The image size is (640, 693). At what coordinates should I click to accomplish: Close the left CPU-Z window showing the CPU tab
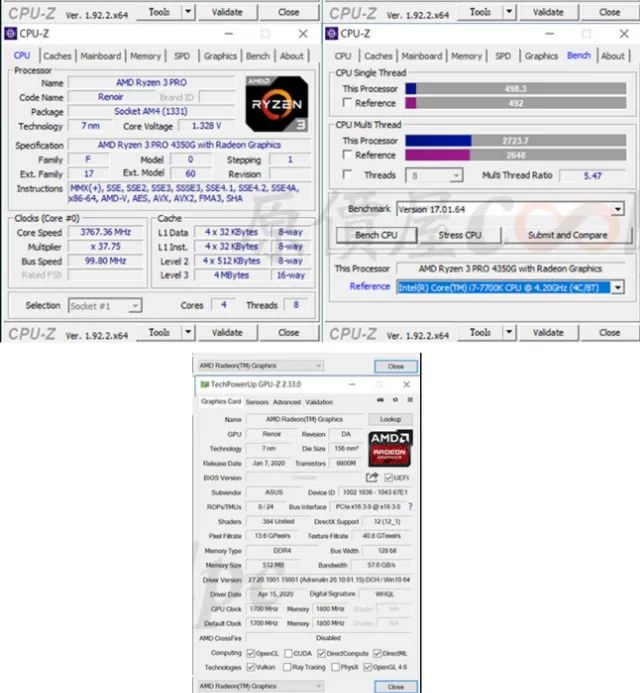coord(303,34)
